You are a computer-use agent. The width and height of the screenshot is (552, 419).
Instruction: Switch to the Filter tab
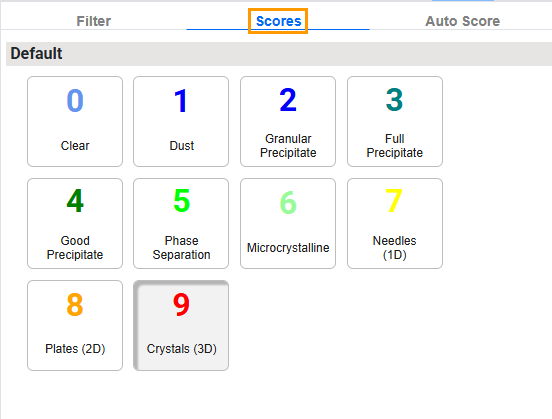[x=94, y=21]
